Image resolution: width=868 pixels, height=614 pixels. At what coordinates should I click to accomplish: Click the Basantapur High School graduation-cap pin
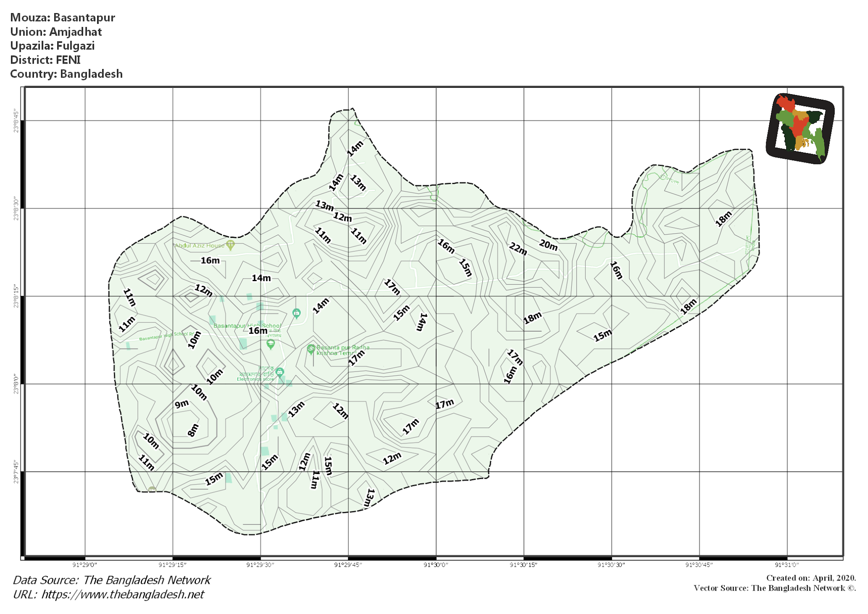click(x=270, y=344)
